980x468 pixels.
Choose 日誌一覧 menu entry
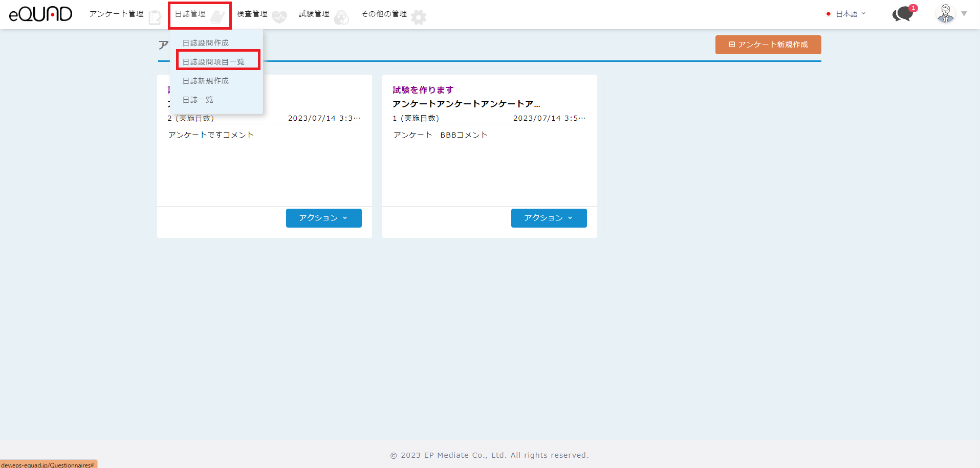198,100
